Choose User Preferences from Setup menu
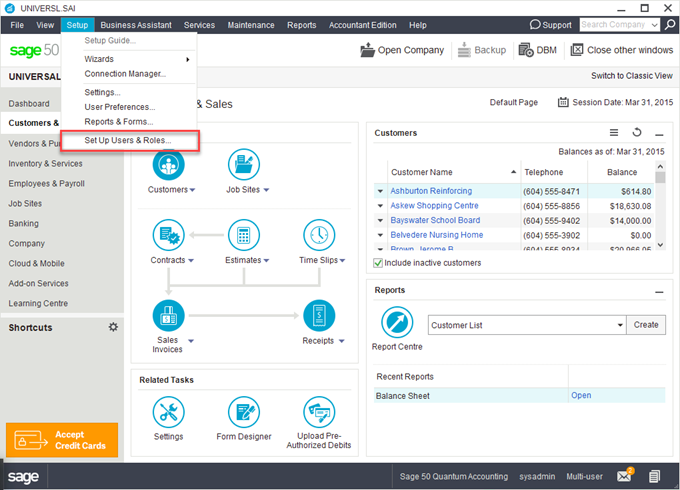Viewport: 680px width, 490px height. pyautogui.click(x=130, y=107)
